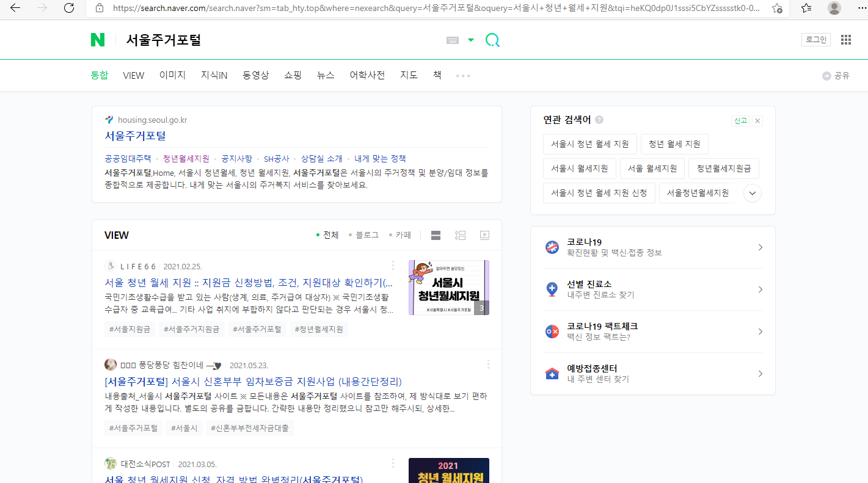Image resolution: width=868 pixels, height=483 pixels.
Task: Click the 코로나19 팩트체크 OX icon
Action: point(552,332)
